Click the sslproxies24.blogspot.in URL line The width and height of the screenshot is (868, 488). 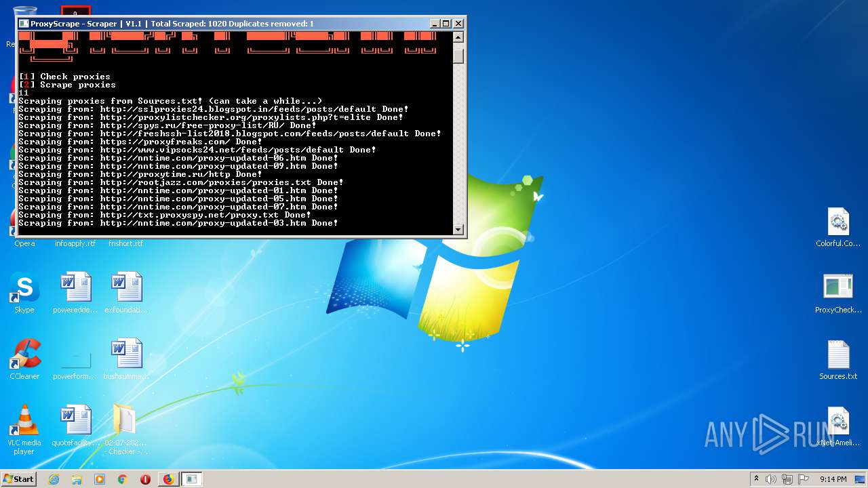(x=214, y=109)
